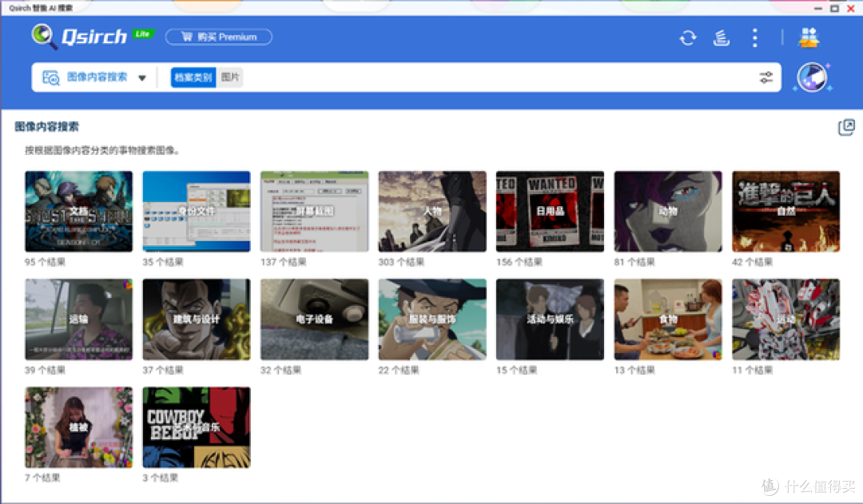Open the stacked layers icon in header
The width and height of the screenshot is (863, 504).
coord(721,38)
